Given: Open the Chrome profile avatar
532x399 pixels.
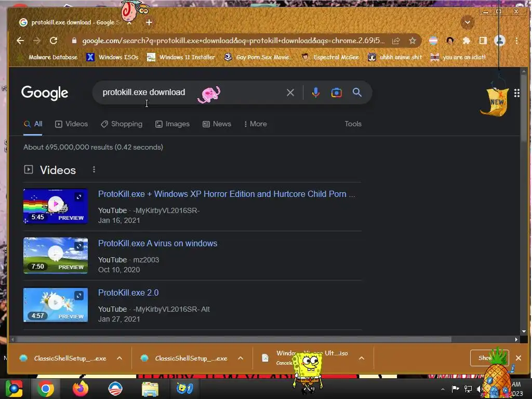Looking at the screenshot, I should click(499, 41).
